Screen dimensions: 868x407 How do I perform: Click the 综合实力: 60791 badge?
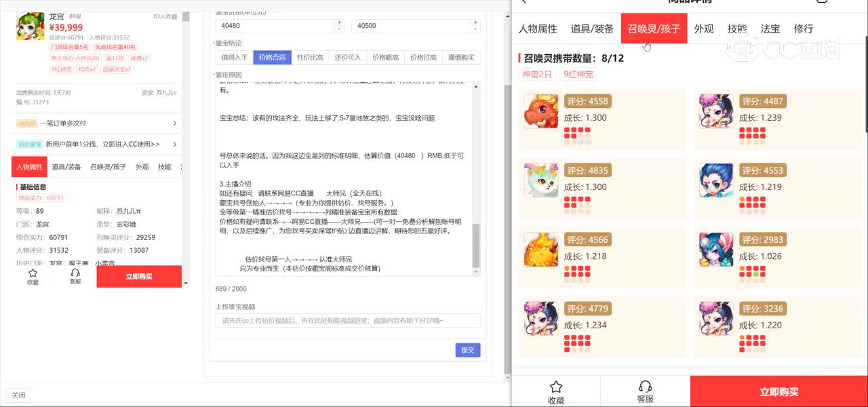pyautogui.click(x=42, y=198)
